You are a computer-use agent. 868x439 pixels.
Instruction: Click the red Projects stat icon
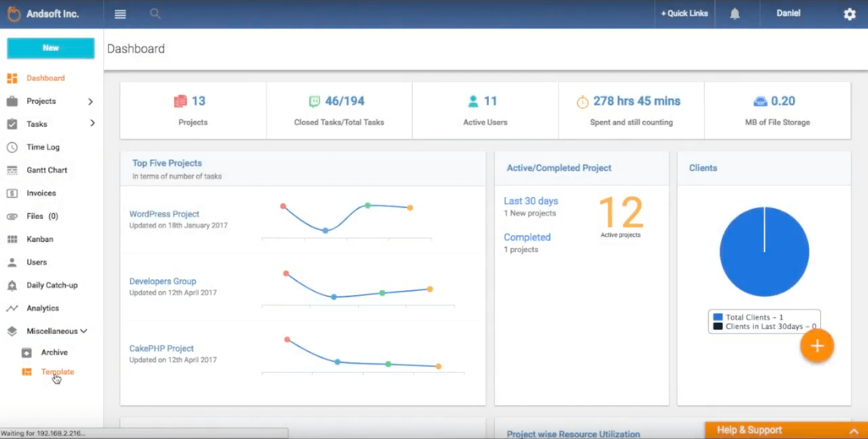point(180,102)
